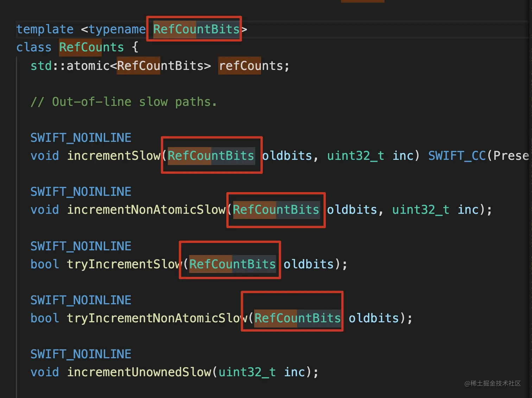Click RefCountBits parameter type in incrementSlow
This screenshot has width=532, height=398.
coord(211,156)
